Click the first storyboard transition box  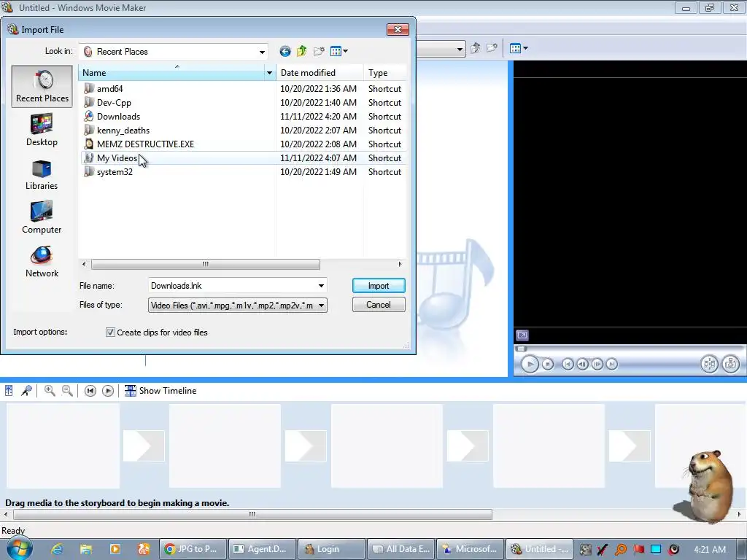[144, 446]
